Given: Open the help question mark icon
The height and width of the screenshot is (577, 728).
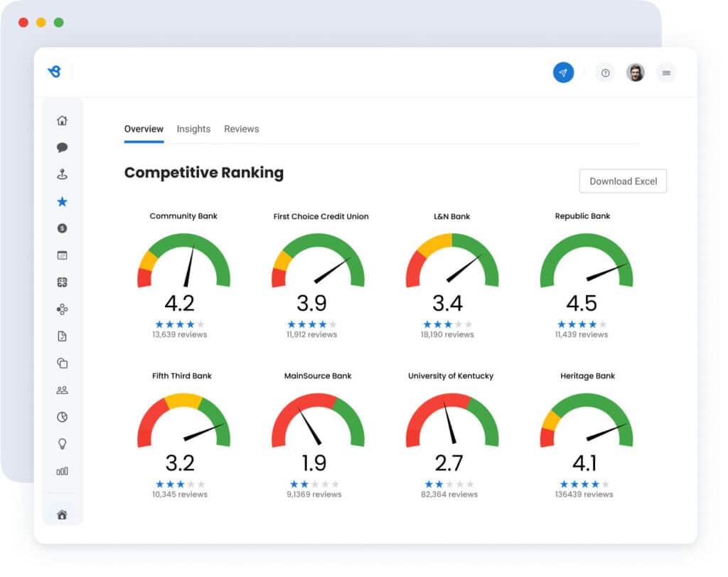Looking at the screenshot, I should point(605,73).
